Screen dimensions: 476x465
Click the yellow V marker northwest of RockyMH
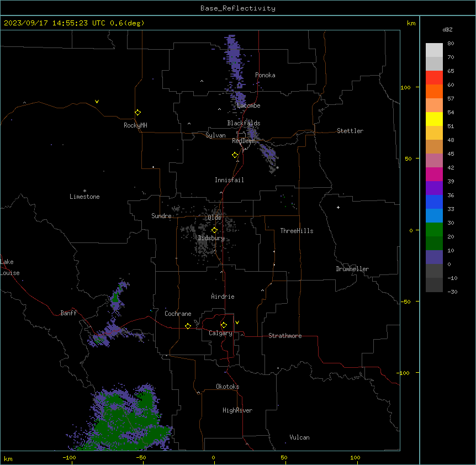(97, 102)
